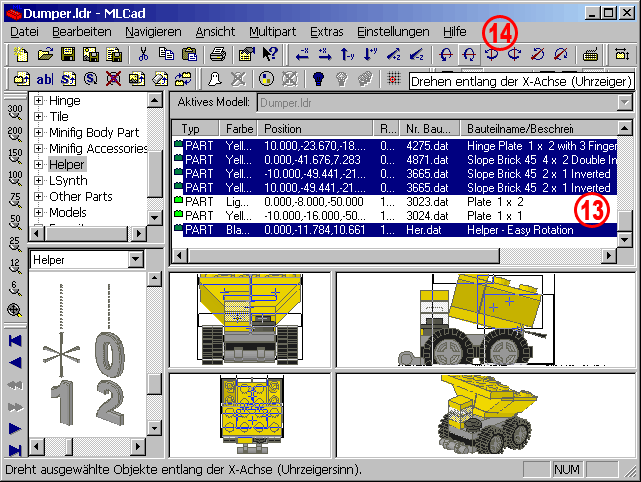The height and width of the screenshot is (482, 641).
Task: Click the red X clear icon in second toolbar
Action: [113, 79]
